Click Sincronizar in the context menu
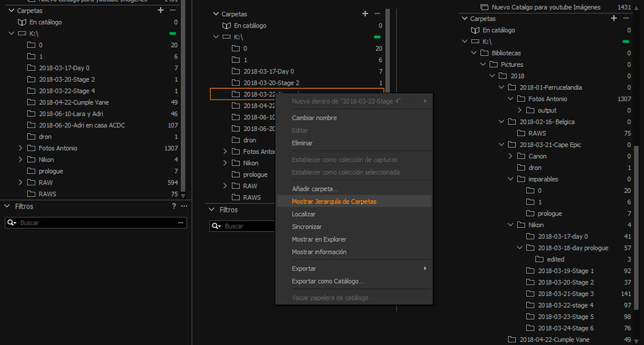The width and height of the screenshot is (644, 345). pos(307,227)
